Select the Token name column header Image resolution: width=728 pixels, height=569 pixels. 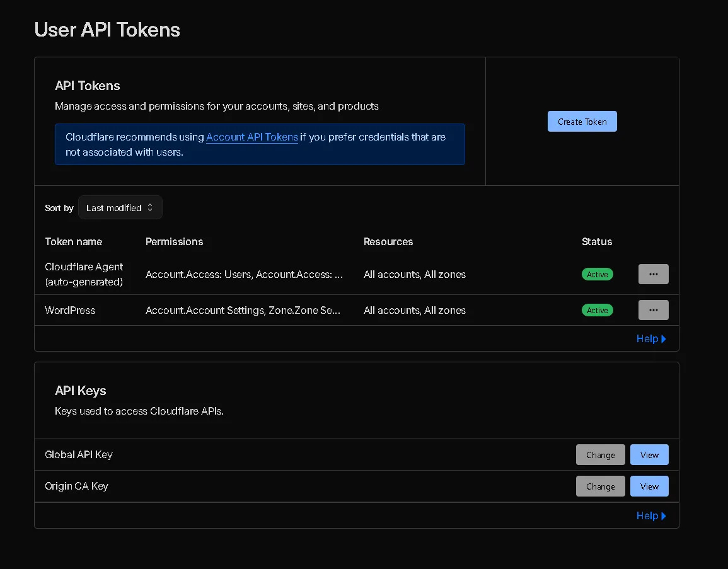click(x=73, y=241)
